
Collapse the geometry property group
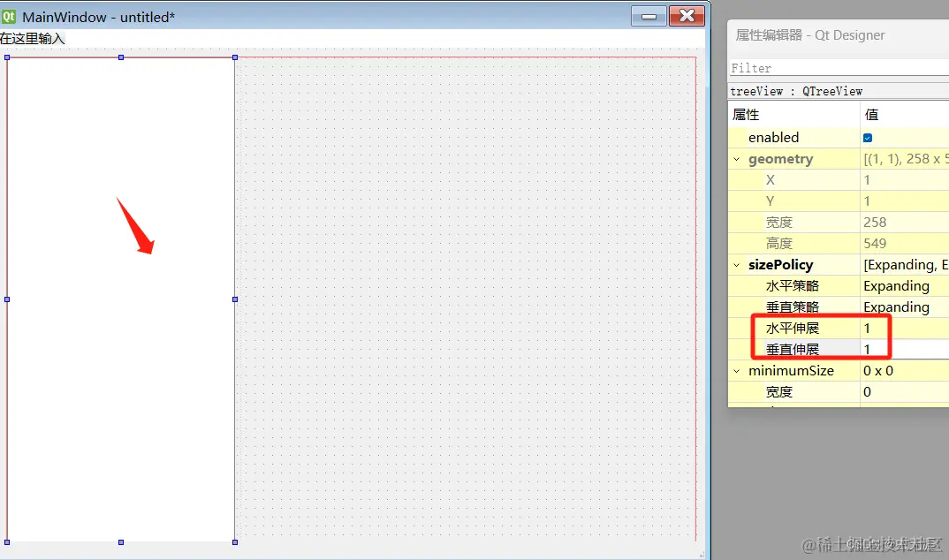pyautogui.click(x=737, y=159)
